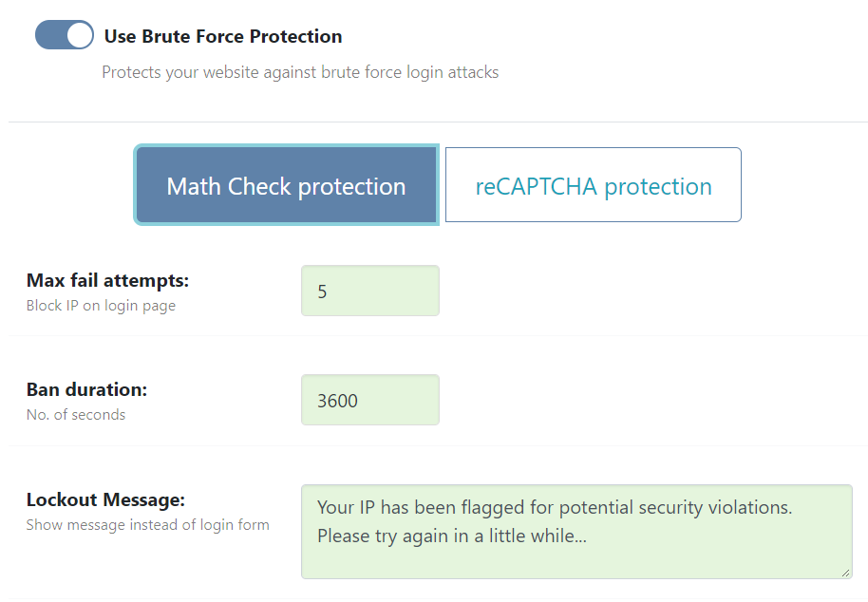Grab the Lockout Message textarea resize handle
This screenshot has width=868, height=602.
point(845,573)
